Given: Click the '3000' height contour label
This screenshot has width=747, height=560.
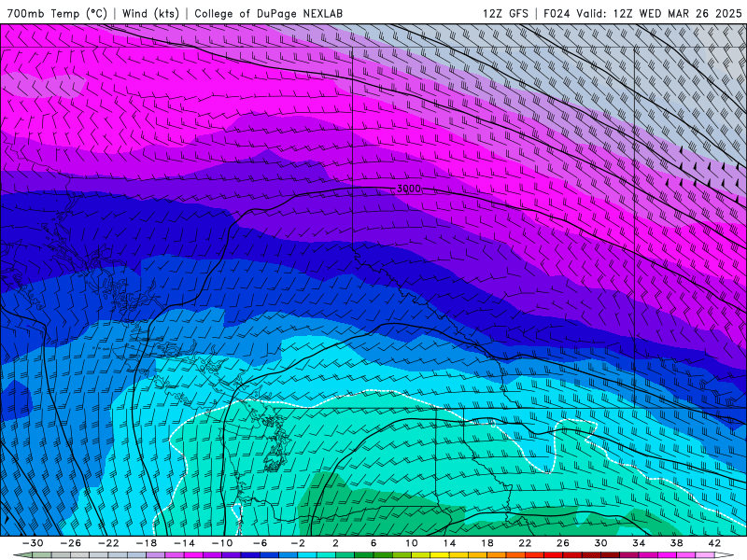Looking at the screenshot, I should point(409,189).
